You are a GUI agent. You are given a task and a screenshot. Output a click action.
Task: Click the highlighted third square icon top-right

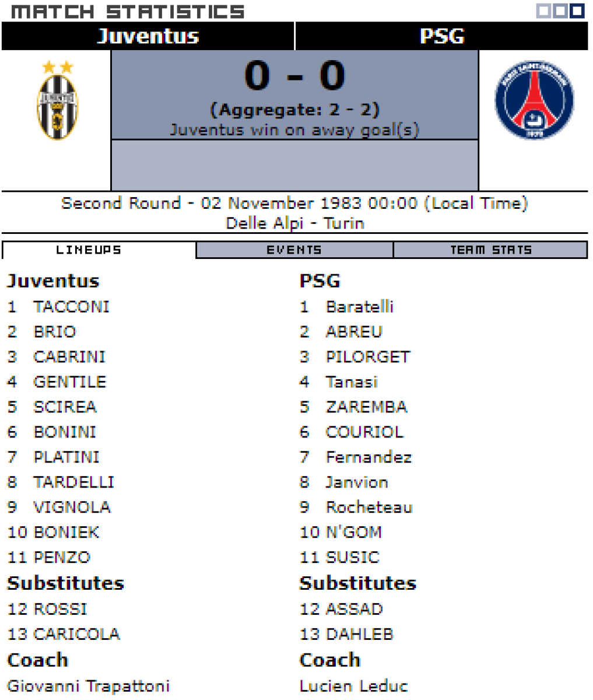(577, 10)
